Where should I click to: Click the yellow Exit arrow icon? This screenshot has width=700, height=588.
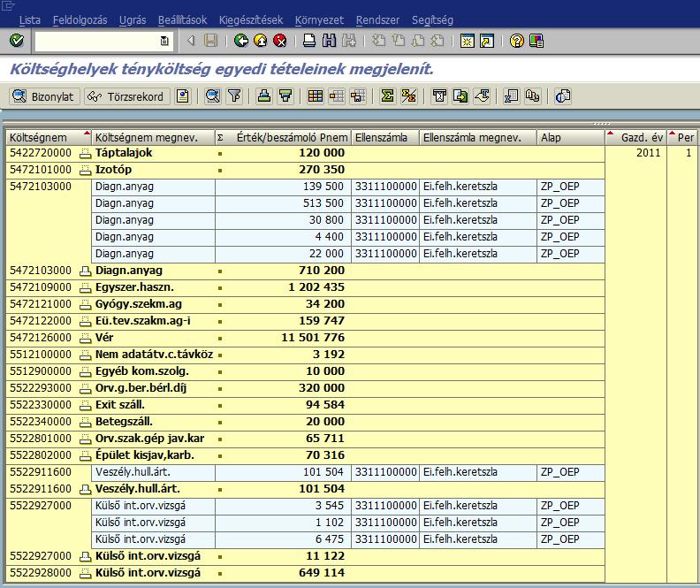click(x=260, y=41)
